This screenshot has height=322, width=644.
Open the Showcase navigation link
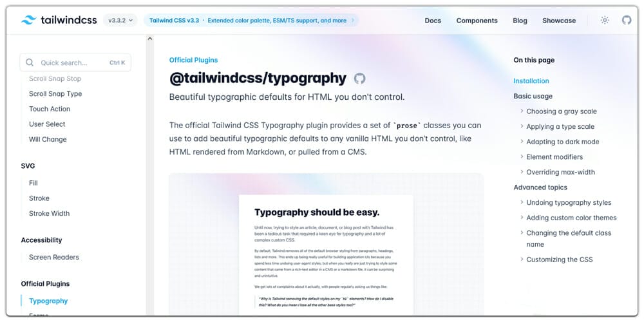pyautogui.click(x=559, y=21)
